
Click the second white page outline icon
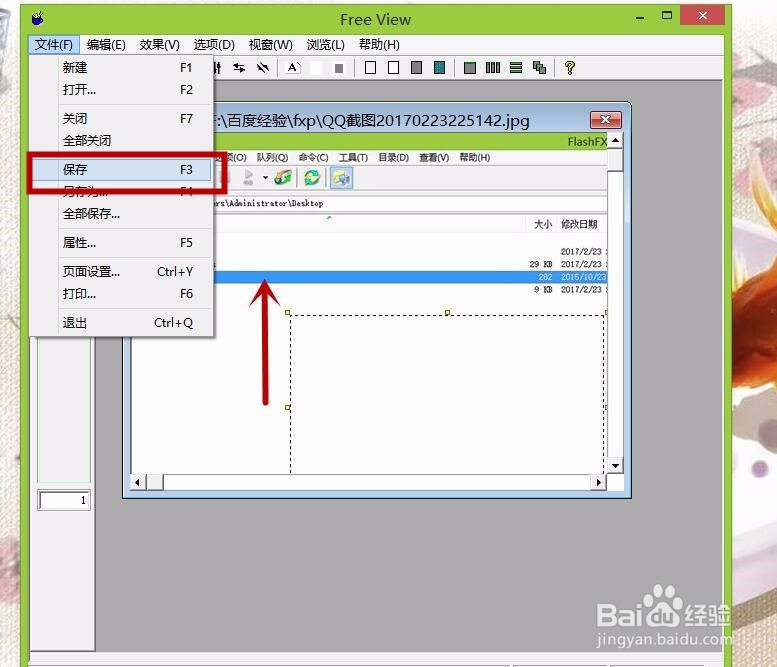[393, 67]
